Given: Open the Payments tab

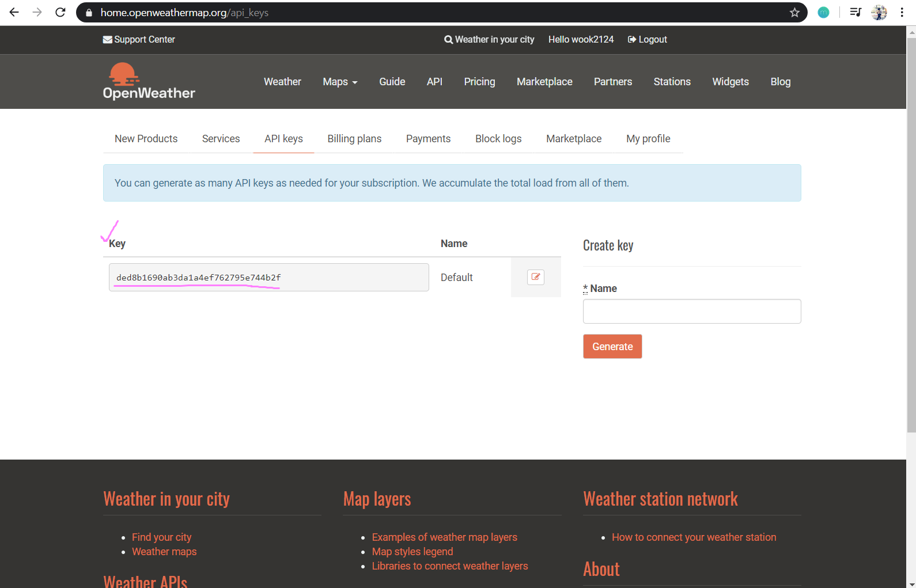Looking at the screenshot, I should (x=428, y=139).
